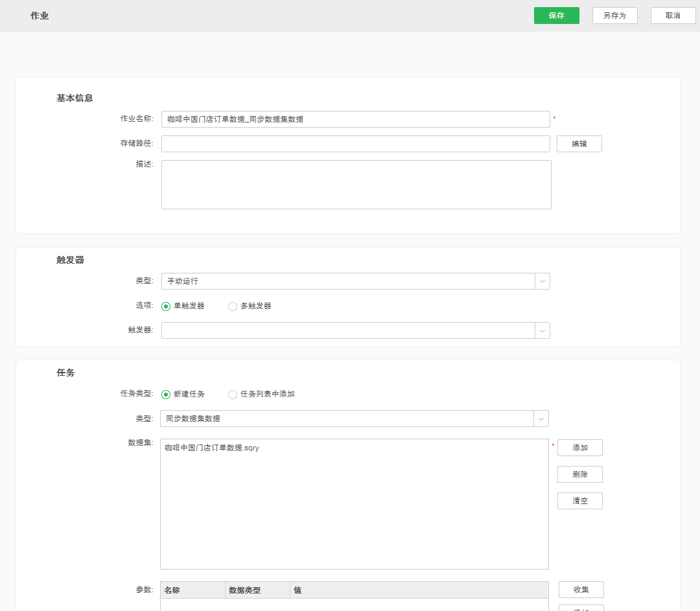The image size is (700, 611).
Task: Select 咖啡中国门店订单数据.sqry in dataset list
Action: click(212, 448)
